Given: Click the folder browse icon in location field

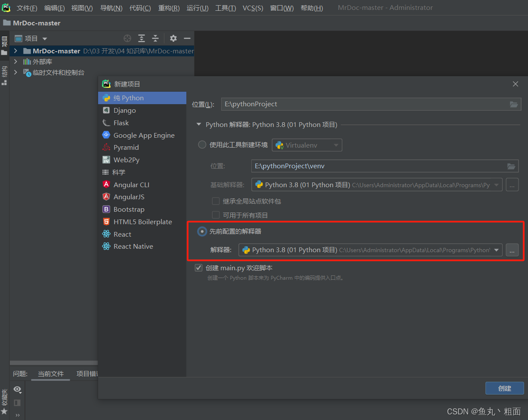Looking at the screenshot, I should (x=513, y=104).
